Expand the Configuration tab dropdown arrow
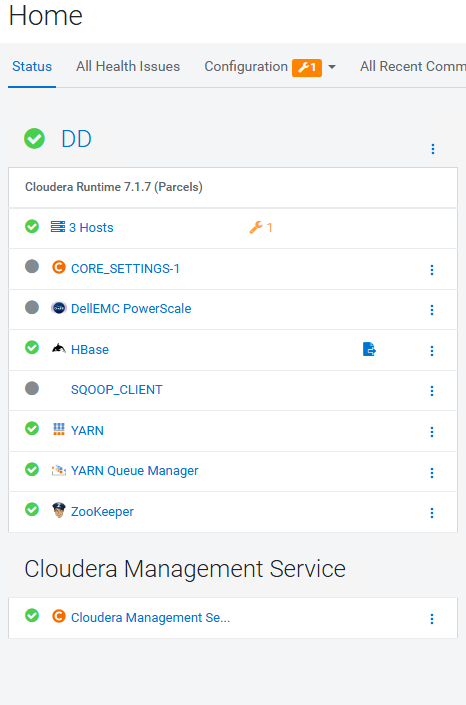This screenshot has height=705, width=466. [332, 67]
